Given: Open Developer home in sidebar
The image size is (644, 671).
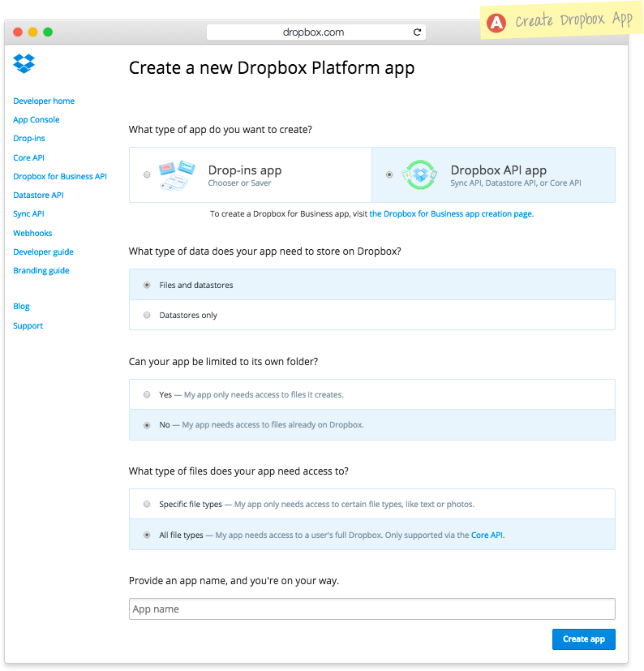Looking at the screenshot, I should tap(44, 101).
